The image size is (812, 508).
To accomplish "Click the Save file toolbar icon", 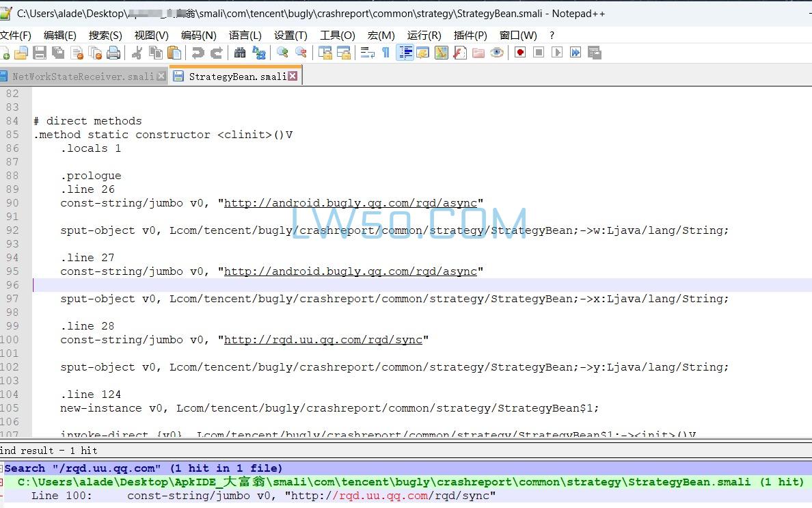I will (x=40, y=53).
